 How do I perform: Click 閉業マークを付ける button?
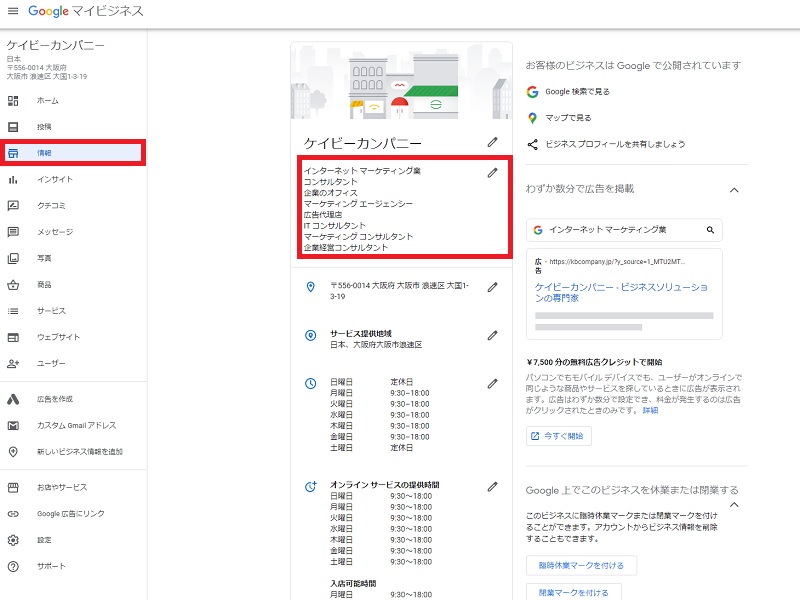(573, 592)
